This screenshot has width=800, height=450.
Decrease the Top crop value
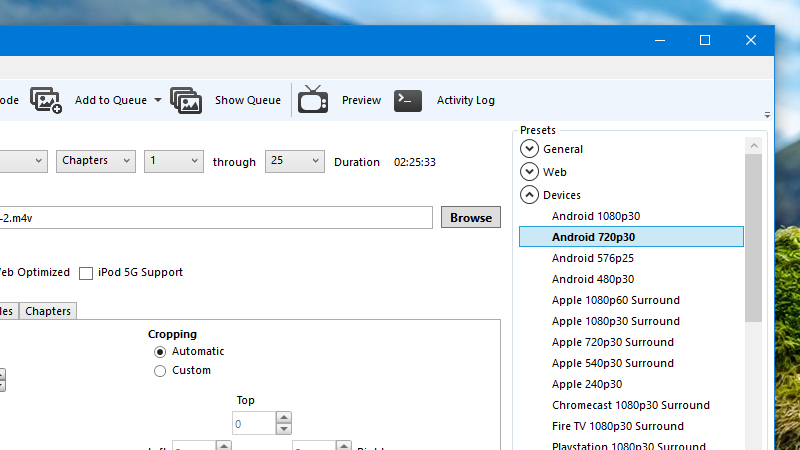(x=284, y=429)
